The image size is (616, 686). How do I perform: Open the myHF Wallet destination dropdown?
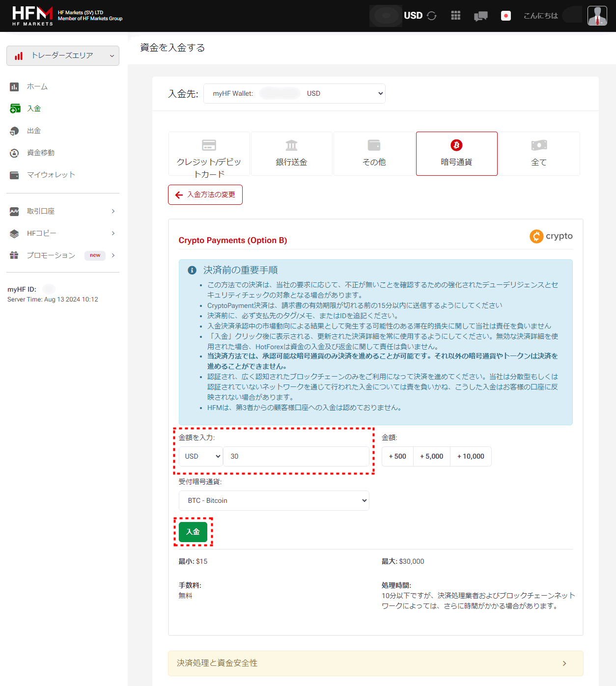click(294, 93)
